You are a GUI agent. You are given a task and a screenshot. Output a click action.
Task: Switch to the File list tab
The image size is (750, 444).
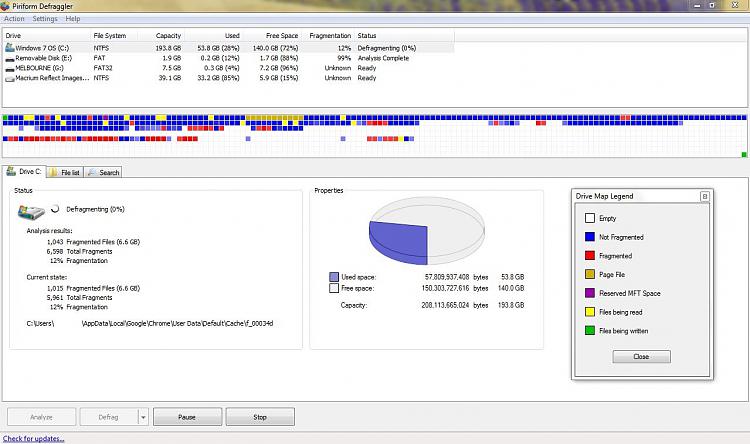[65, 172]
